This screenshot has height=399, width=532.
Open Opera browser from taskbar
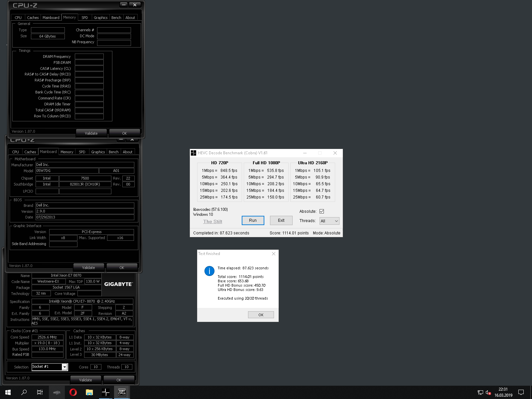tap(73, 392)
